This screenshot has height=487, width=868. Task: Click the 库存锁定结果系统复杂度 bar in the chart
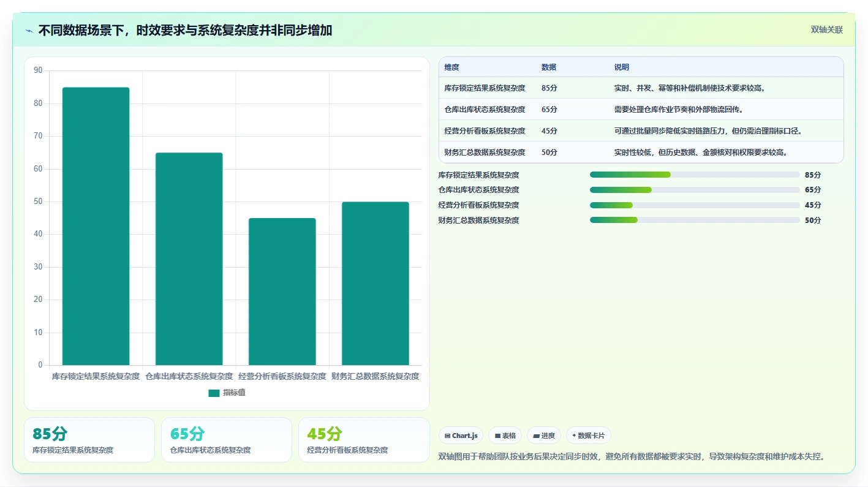coord(96,227)
